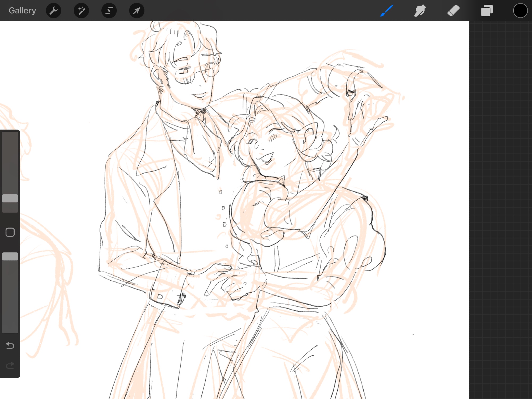
Task: Open the Actions wrench menu
Action: click(53, 11)
